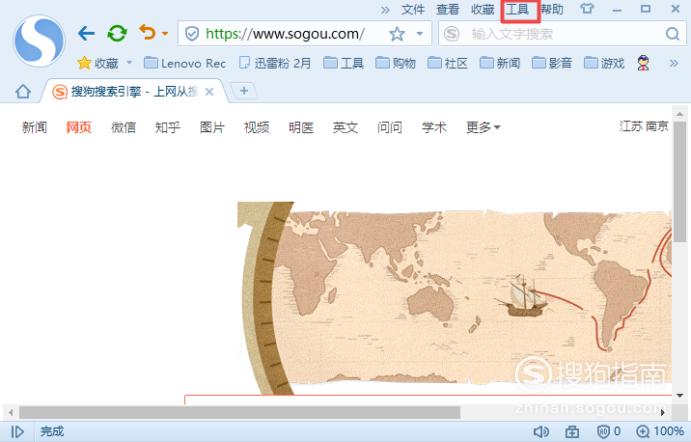This screenshot has height=442, width=691.
Task: Open the address bar history dropdown
Action: [x=420, y=33]
